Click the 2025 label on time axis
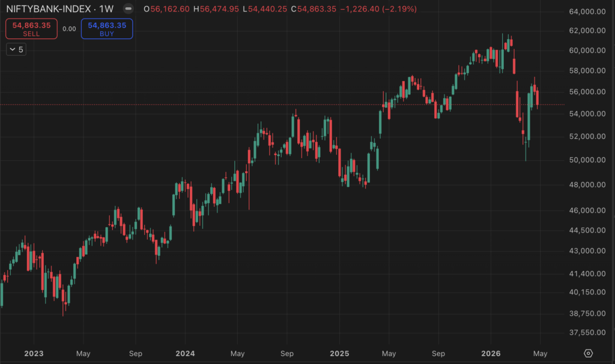 tap(339, 353)
